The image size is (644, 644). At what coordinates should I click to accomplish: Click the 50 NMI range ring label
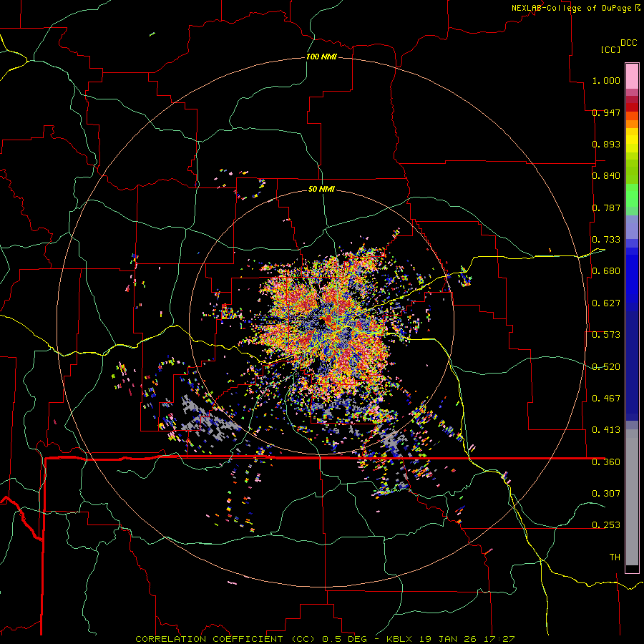click(x=321, y=189)
